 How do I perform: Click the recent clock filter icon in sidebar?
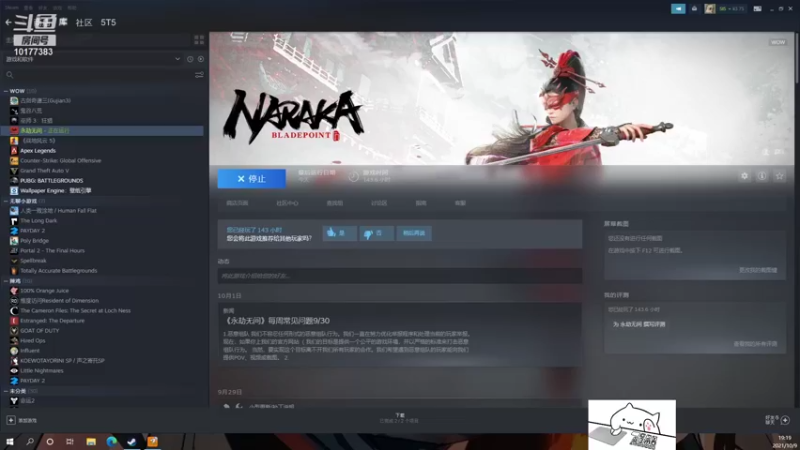(x=190, y=59)
